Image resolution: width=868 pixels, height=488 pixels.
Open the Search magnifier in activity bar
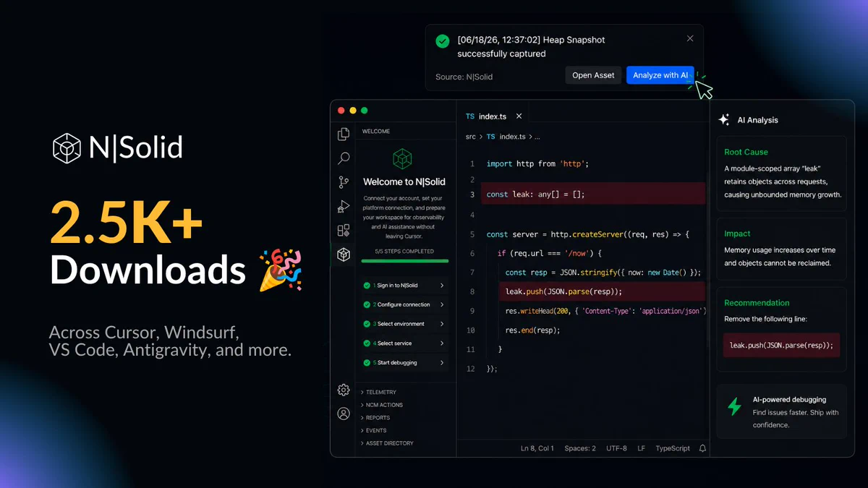pos(344,158)
